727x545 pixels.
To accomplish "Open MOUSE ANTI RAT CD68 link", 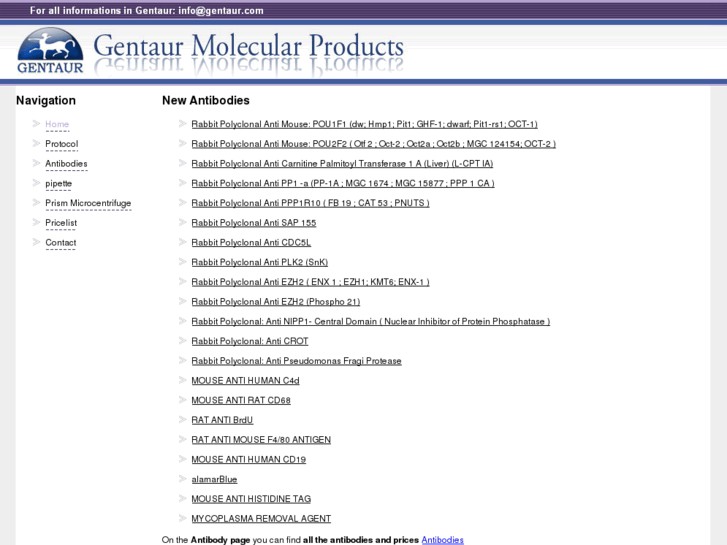I will pyautogui.click(x=241, y=400).
